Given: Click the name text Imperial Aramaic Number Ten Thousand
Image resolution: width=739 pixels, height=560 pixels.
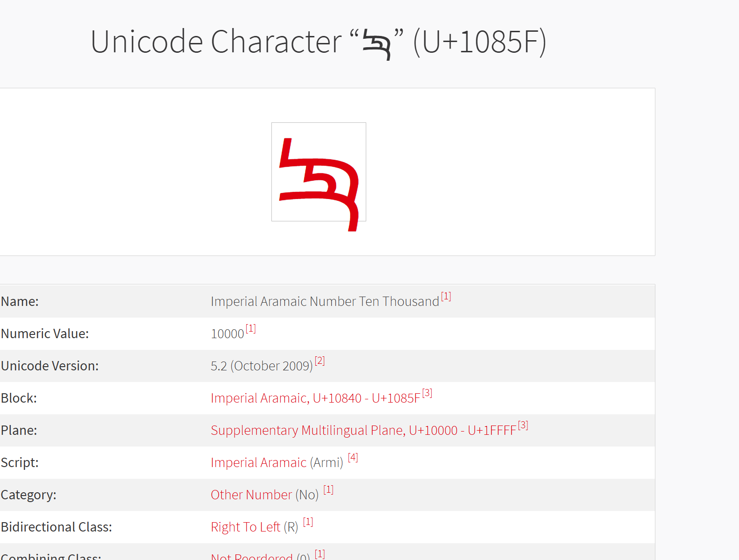Looking at the screenshot, I should click(325, 301).
